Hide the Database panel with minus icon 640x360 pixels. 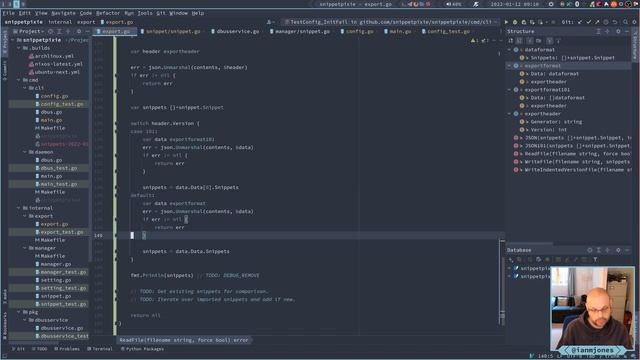[x=627, y=250]
